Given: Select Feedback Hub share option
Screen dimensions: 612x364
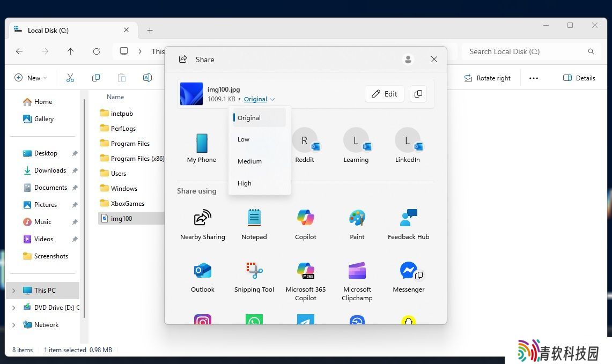Looking at the screenshot, I should 408,218.
